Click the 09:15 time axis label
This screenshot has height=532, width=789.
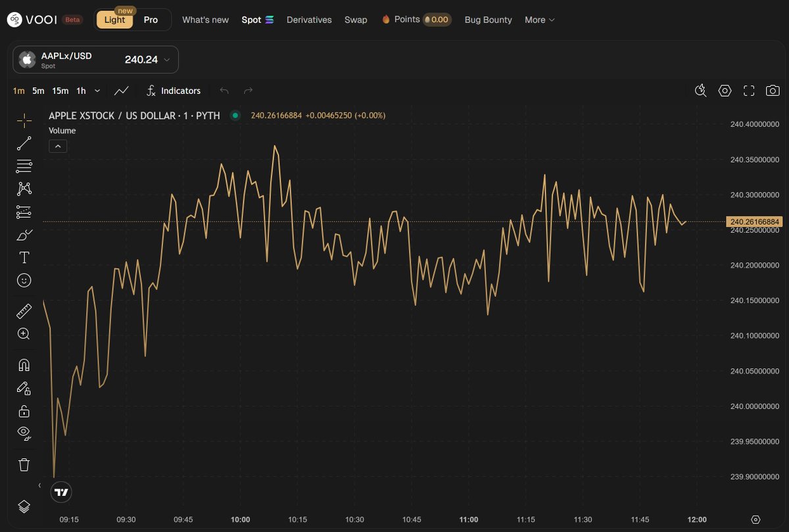pos(69,520)
